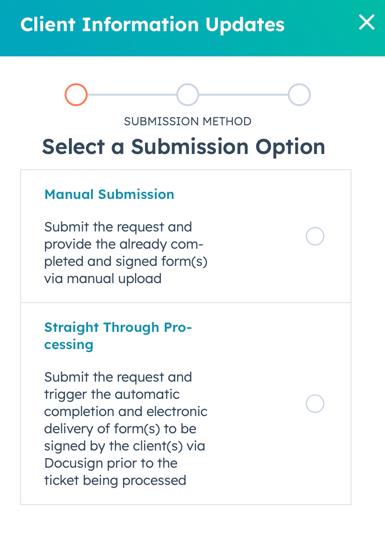Click the Select a Submission Option heading

pos(184,146)
